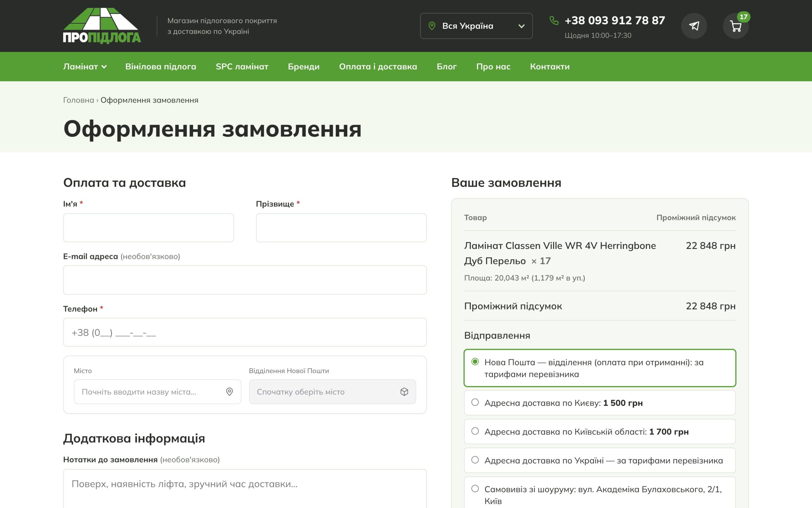
Task: Click the location pin in region selector
Action: [x=432, y=26]
